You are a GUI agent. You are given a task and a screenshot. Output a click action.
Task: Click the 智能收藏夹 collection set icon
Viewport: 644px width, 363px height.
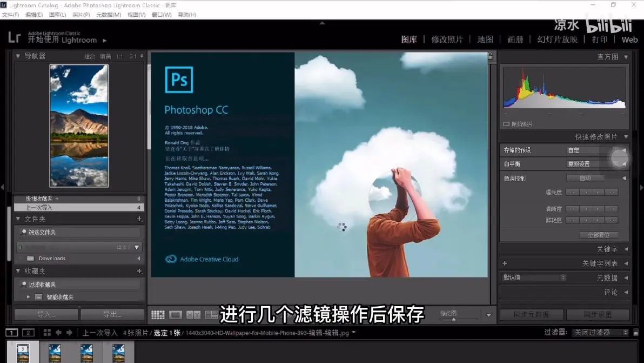[x=38, y=297]
